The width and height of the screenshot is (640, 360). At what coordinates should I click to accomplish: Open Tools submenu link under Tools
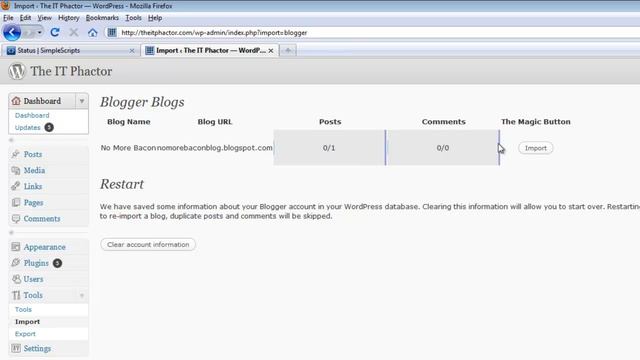pos(23,310)
